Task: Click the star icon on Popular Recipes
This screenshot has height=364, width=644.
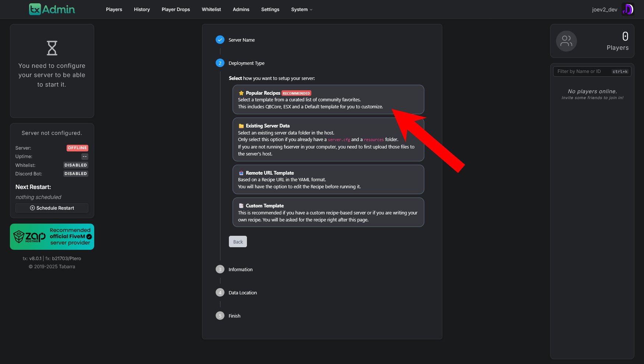Action: pyautogui.click(x=241, y=93)
